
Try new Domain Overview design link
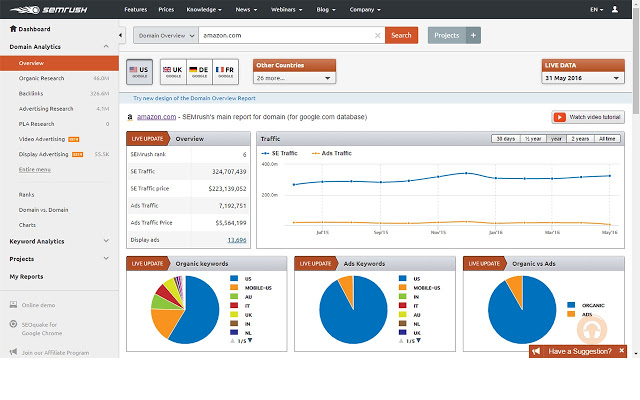pos(194,98)
